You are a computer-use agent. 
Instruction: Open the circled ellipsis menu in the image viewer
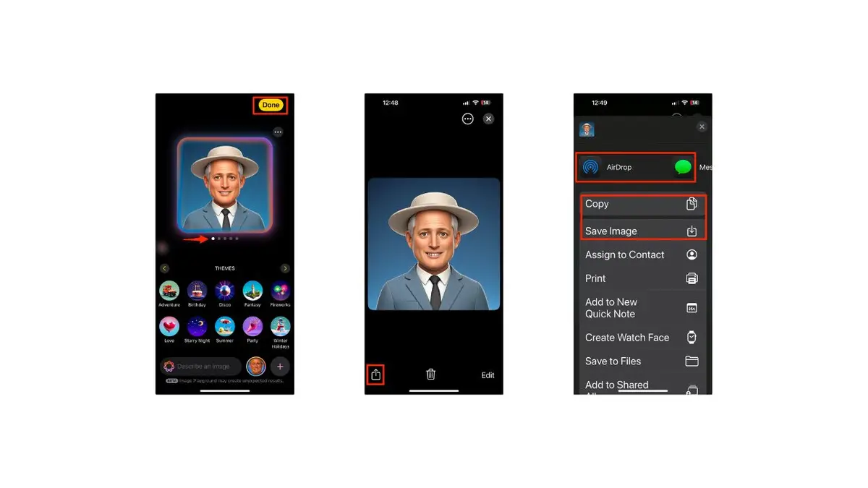click(x=468, y=119)
